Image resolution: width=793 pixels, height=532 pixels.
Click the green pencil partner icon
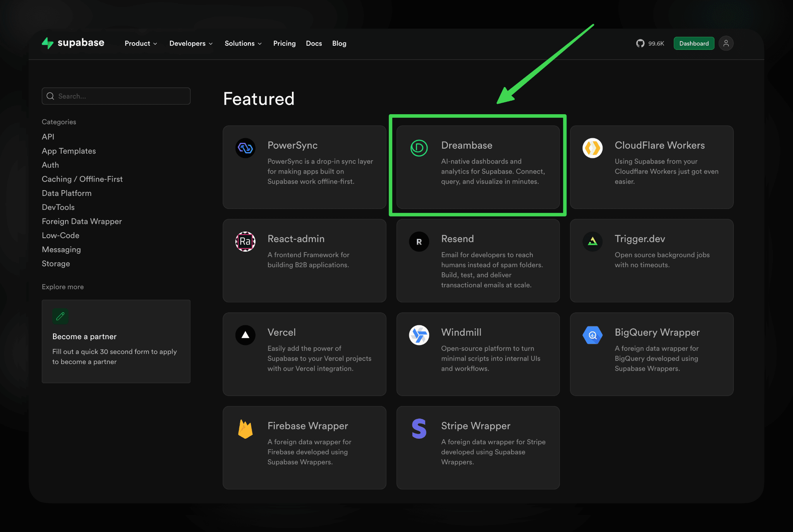[x=60, y=316]
